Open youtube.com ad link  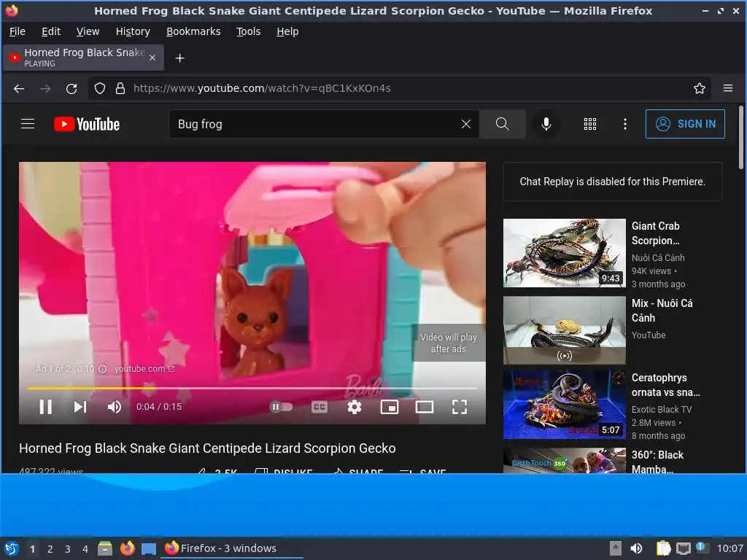click(144, 368)
